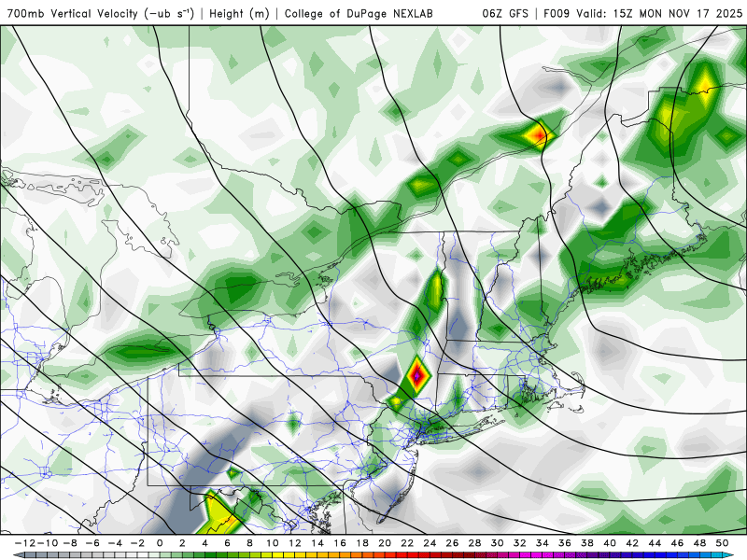Click the '22' value on the color scale

(x=407, y=543)
